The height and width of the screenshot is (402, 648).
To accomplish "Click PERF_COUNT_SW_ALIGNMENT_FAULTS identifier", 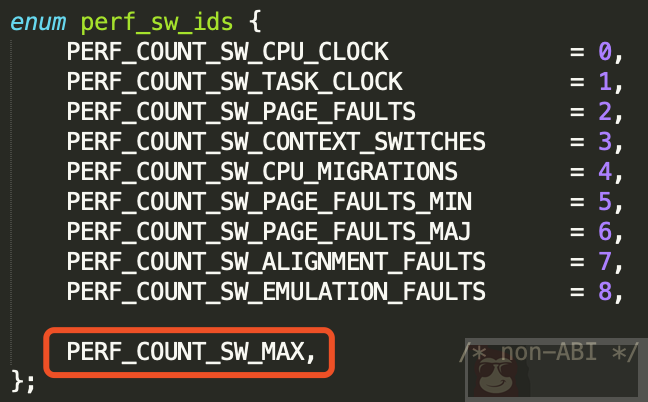I will (276, 262).
